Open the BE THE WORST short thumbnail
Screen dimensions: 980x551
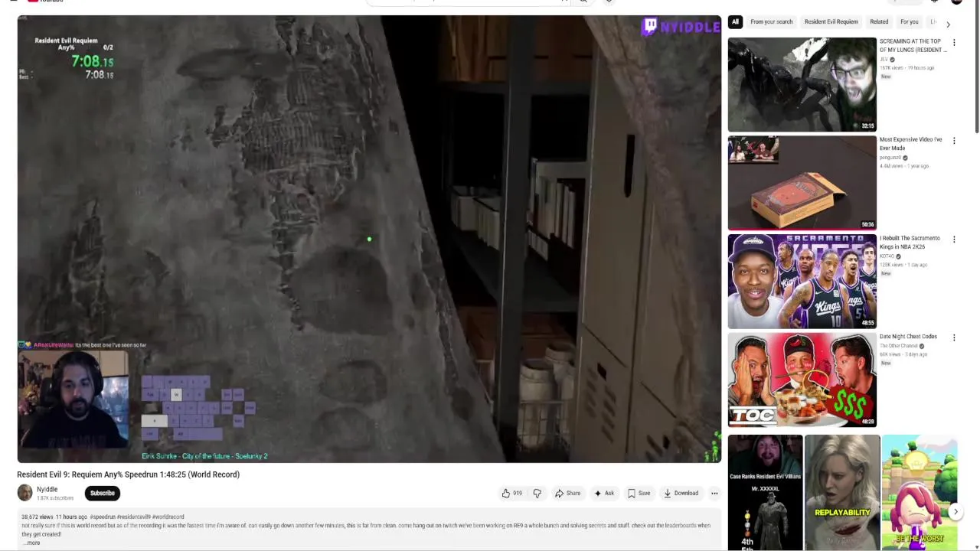(920, 492)
